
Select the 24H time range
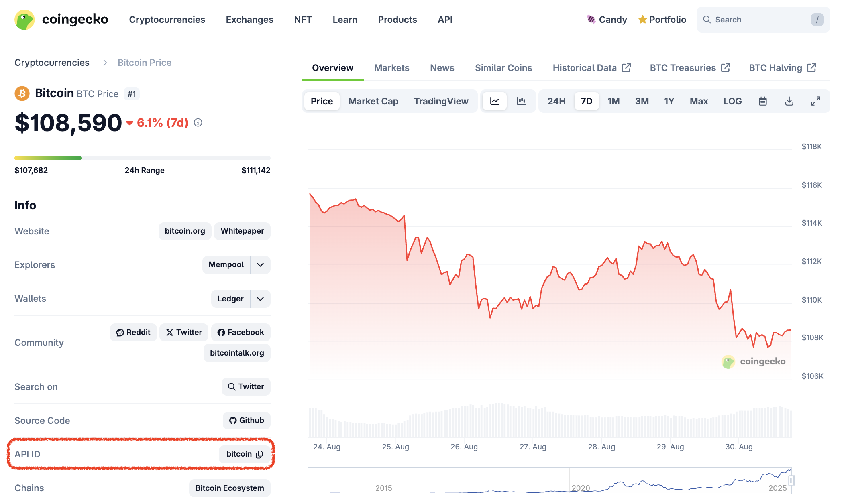[x=556, y=101]
